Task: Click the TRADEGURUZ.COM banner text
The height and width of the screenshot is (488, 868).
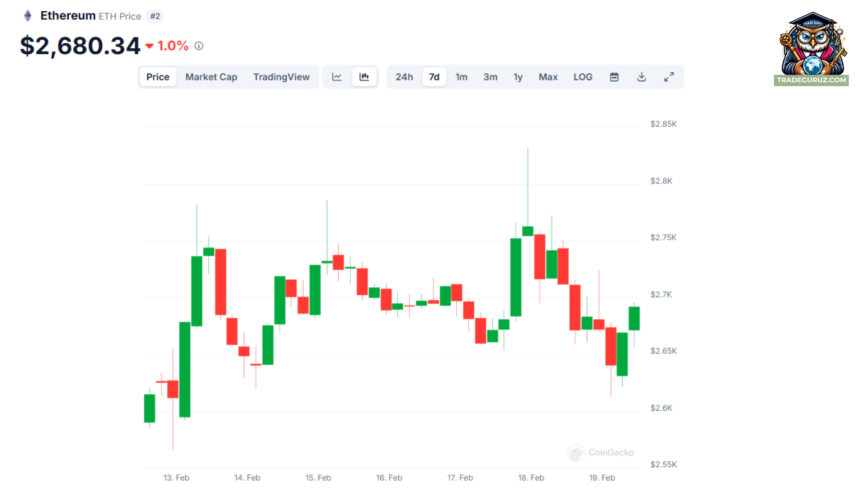Action: 811,80
